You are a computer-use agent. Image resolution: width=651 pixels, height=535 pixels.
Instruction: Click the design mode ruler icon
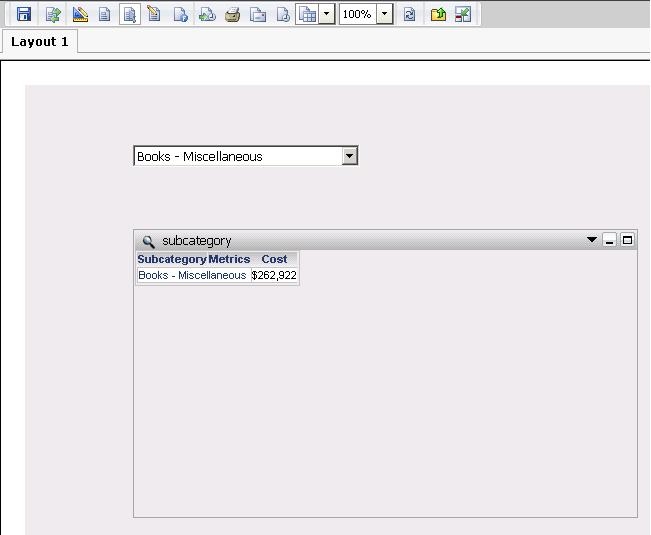(80, 15)
